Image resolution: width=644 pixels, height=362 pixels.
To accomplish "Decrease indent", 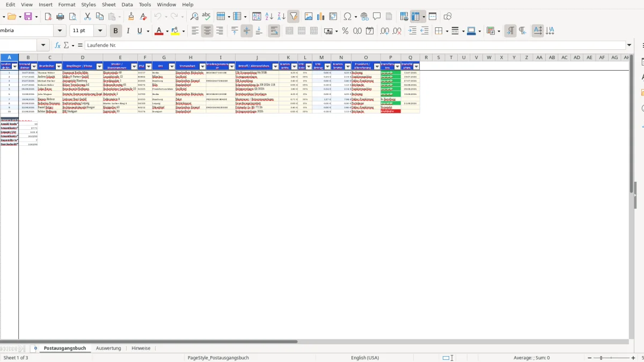I will (425, 31).
